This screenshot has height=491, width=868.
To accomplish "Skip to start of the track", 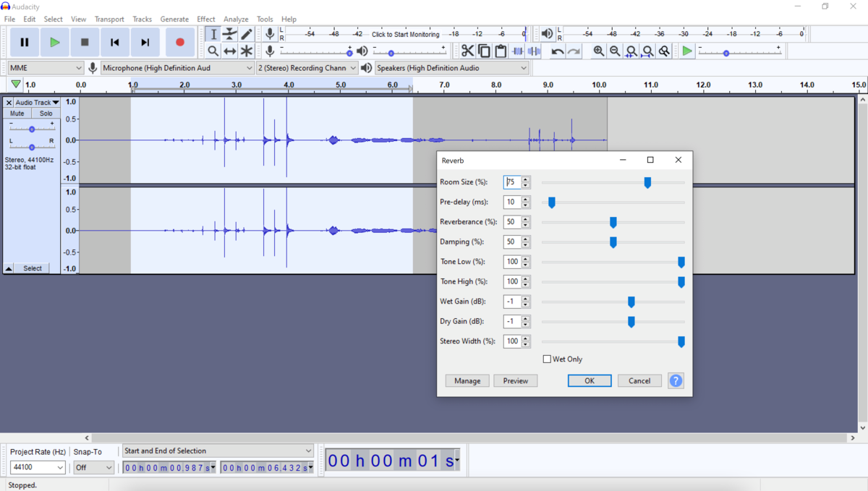I will [115, 43].
